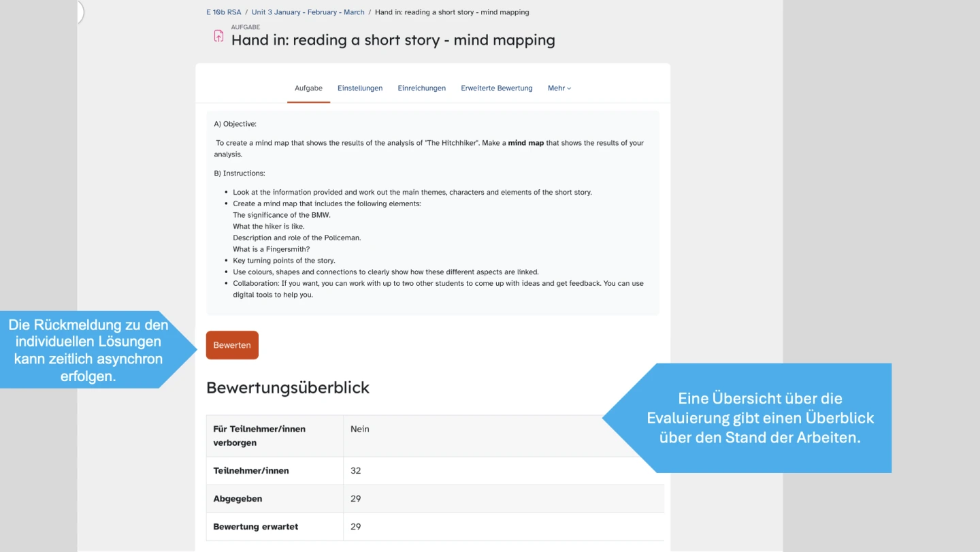Click the pink assignment upload icon
980x552 pixels.
(218, 36)
